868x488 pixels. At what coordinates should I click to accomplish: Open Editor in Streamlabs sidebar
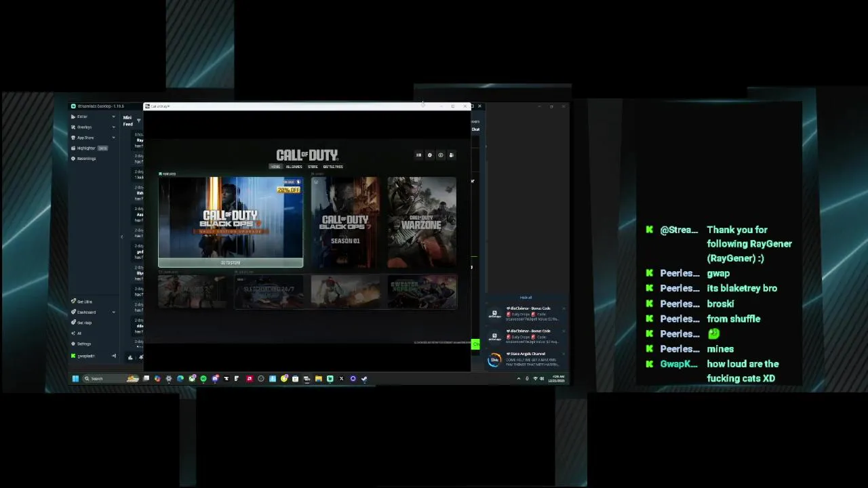tap(82, 117)
